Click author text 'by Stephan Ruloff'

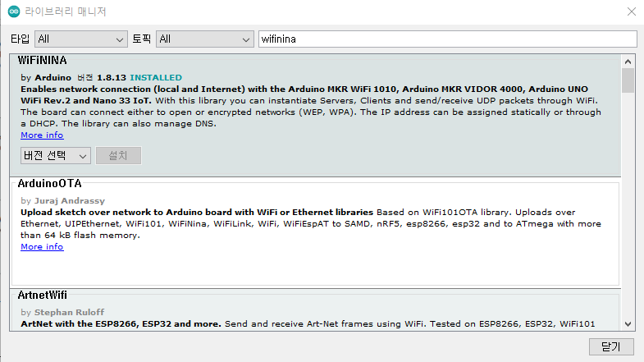point(62,312)
